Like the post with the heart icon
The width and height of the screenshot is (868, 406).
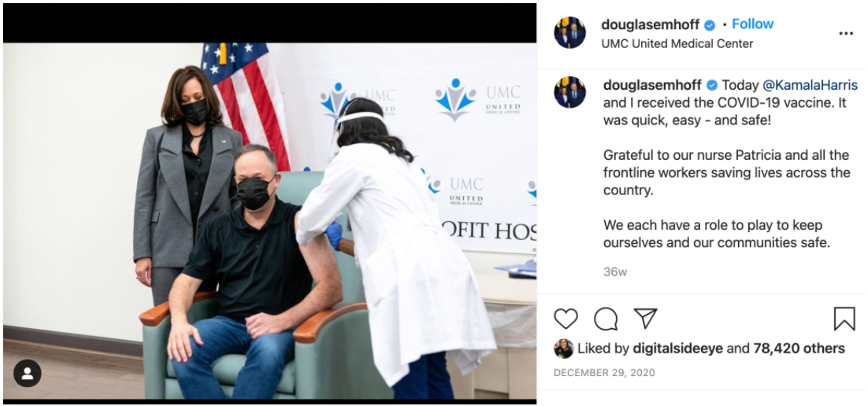566,319
